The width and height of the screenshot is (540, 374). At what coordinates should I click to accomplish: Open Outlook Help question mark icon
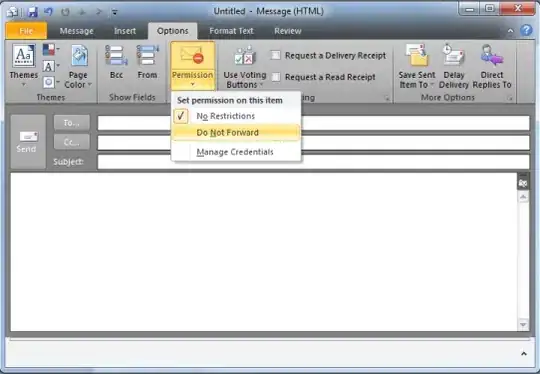[526, 31]
